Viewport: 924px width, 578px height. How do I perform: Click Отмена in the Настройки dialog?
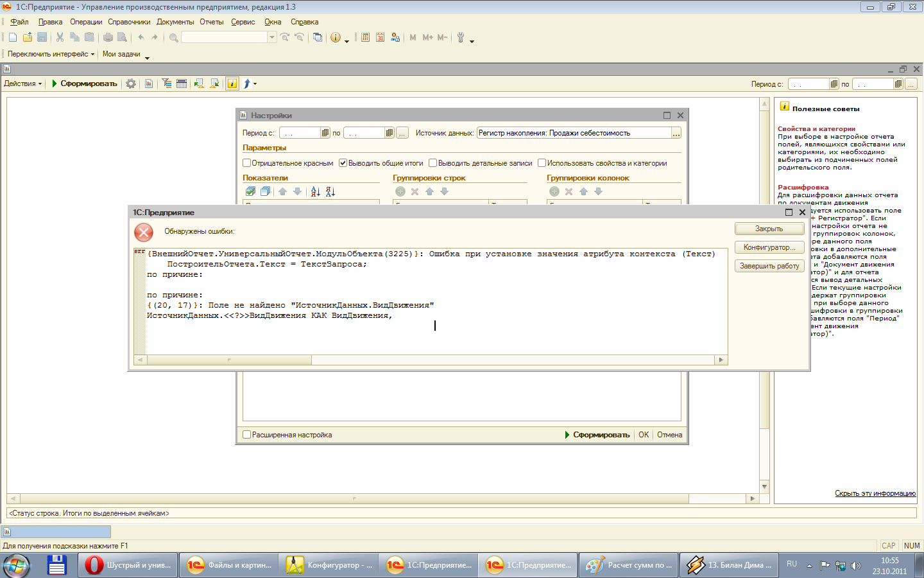pyautogui.click(x=669, y=435)
